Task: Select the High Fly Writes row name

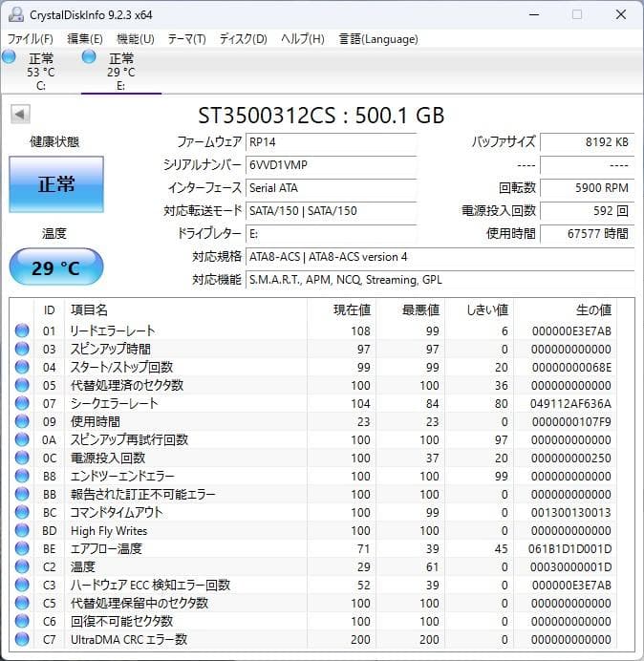Action: [109, 530]
